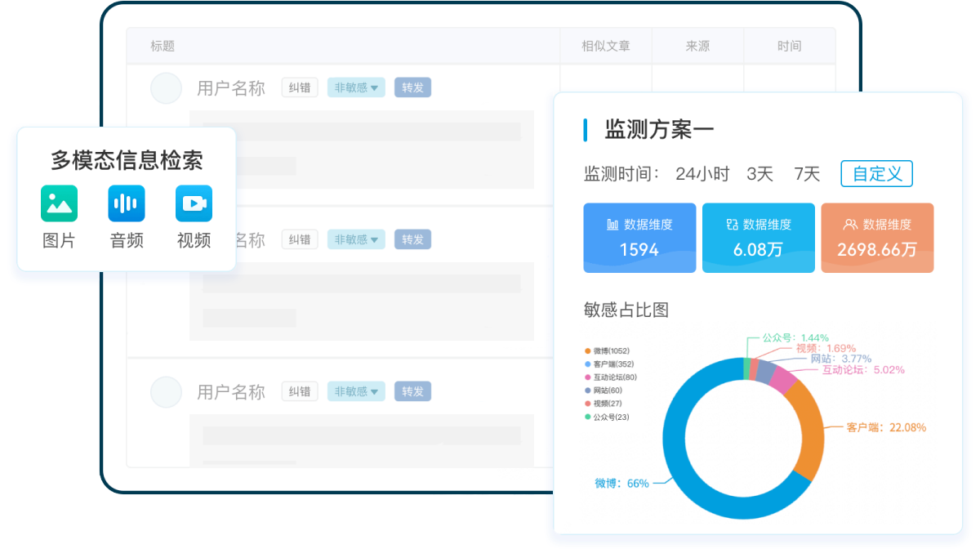This screenshot has height=549, width=980.
Task: Click the share icon in 6.08万 card
Action: pos(732,225)
